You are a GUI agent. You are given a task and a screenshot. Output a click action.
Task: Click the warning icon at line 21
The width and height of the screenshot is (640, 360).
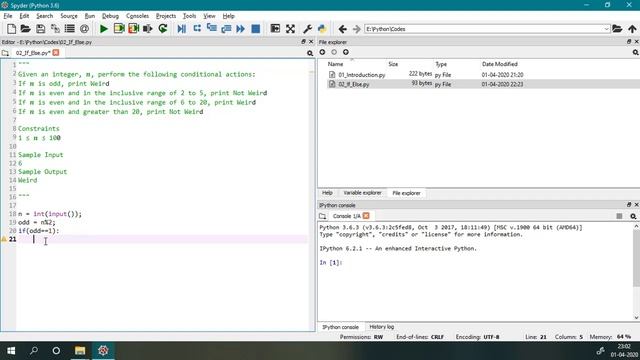[x=4, y=239]
